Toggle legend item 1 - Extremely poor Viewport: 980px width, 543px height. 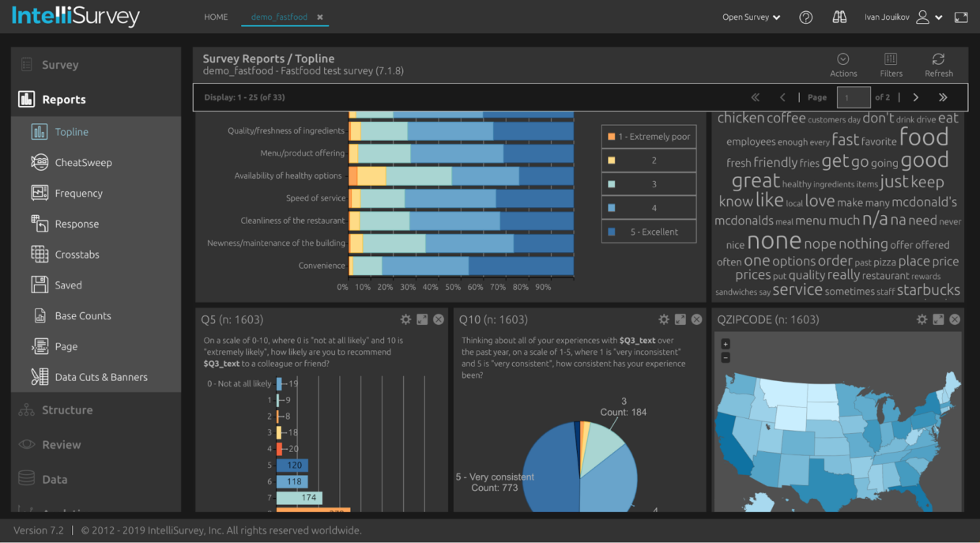649,137
